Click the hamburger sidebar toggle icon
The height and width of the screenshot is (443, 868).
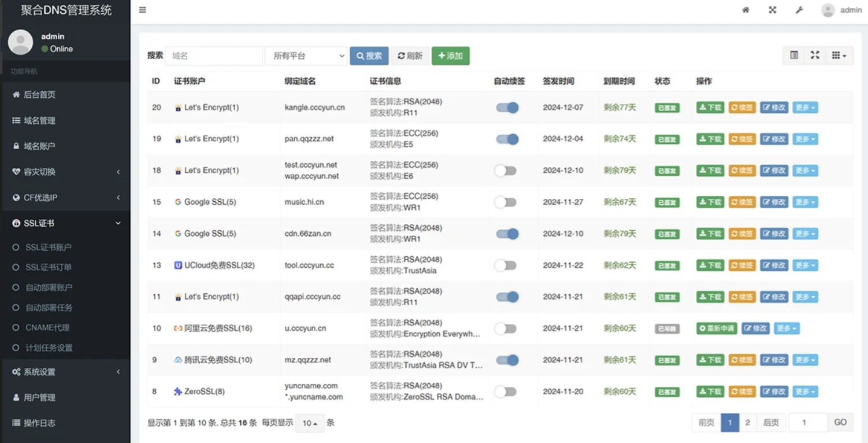tap(142, 10)
